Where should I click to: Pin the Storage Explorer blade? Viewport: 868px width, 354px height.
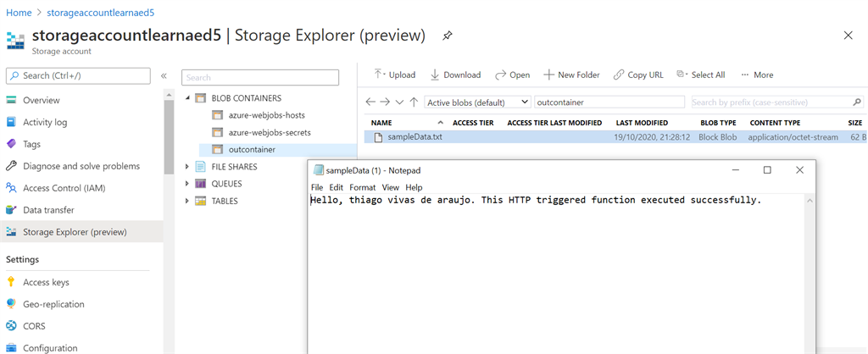(448, 36)
